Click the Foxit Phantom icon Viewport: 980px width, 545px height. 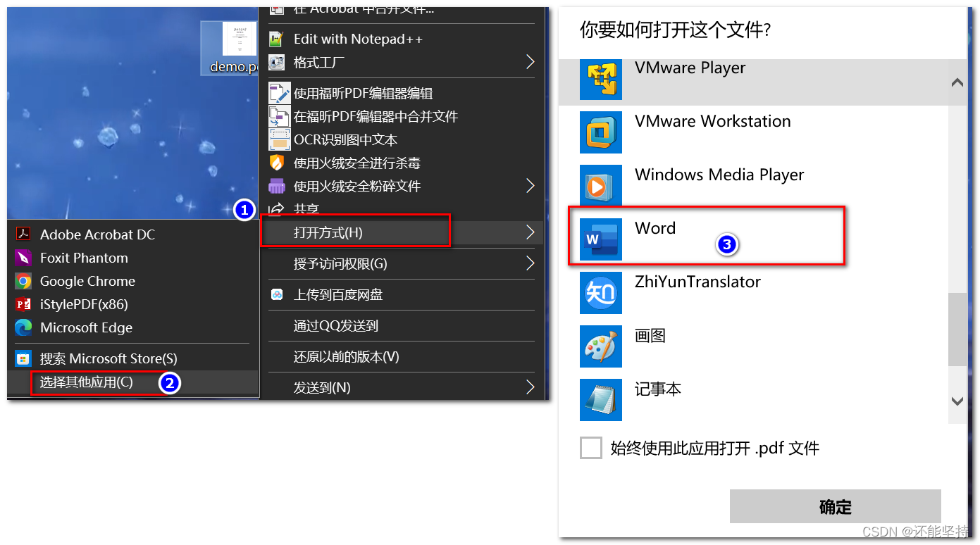click(x=23, y=258)
